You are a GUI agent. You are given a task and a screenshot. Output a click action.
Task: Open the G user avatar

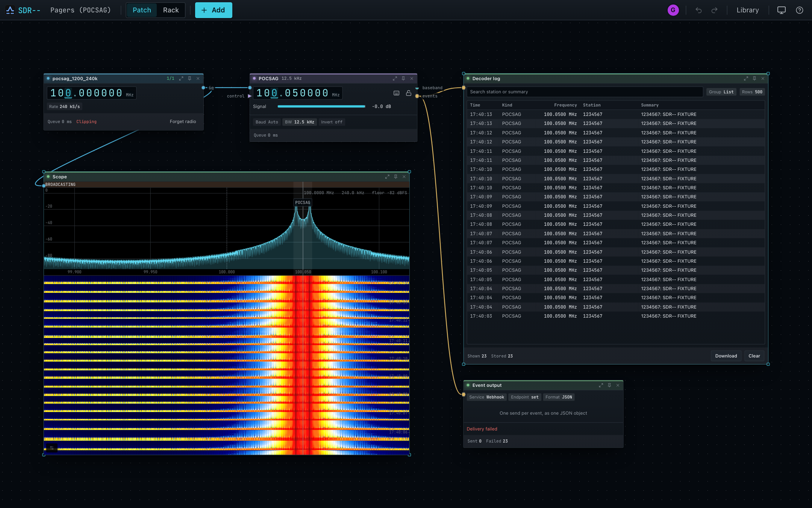coord(673,10)
